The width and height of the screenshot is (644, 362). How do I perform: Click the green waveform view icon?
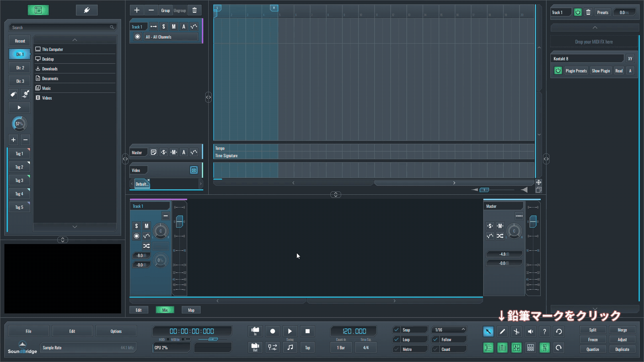(x=516, y=348)
